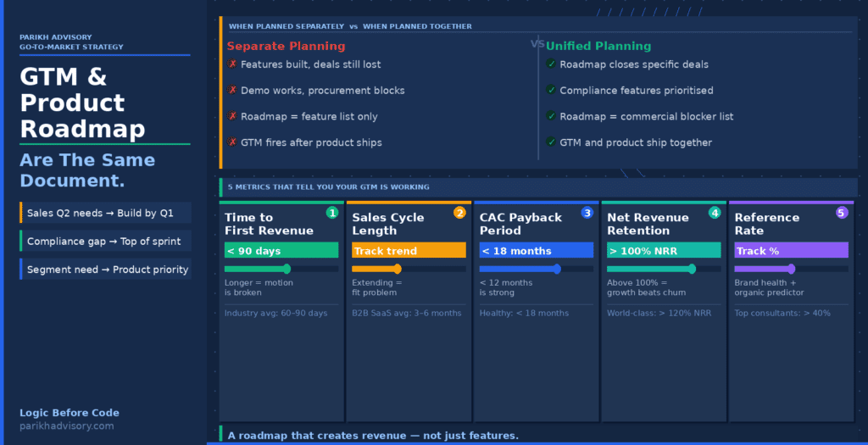Toggle the checkmark beside 'Compliance features prioritised'
This screenshot has width=868, height=445.
click(x=552, y=90)
